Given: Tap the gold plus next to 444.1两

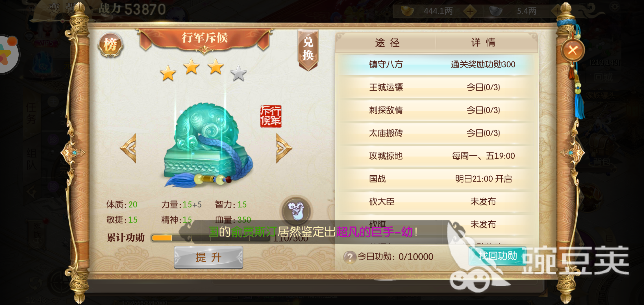Looking at the screenshot, I should click(470, 12).
